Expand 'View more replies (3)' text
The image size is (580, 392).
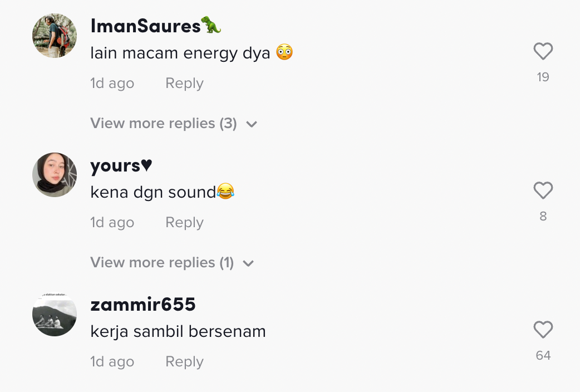(x=164, y=124)
